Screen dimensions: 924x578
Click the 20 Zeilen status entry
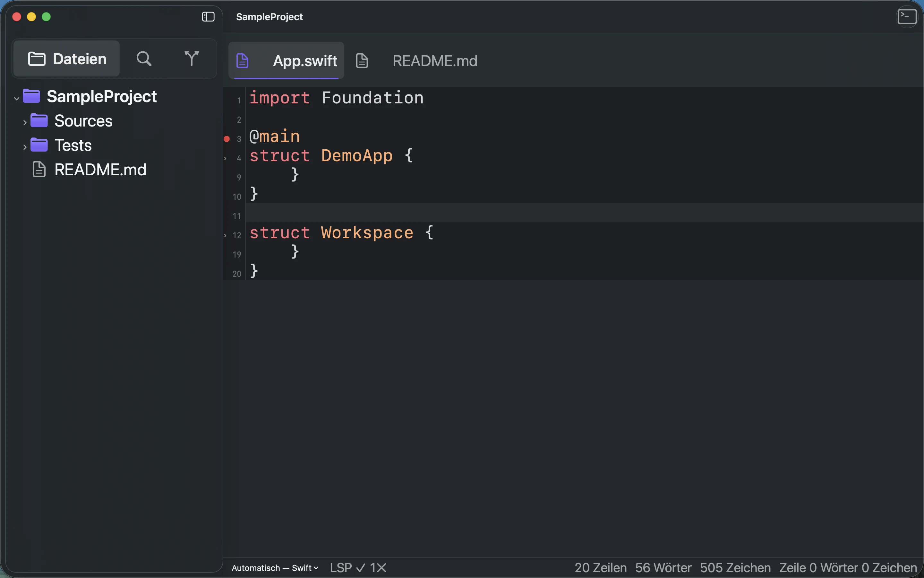(601, 568)
